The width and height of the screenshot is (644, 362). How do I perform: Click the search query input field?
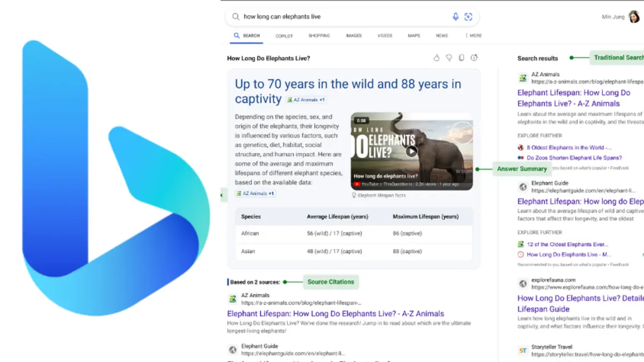(343, 17)
